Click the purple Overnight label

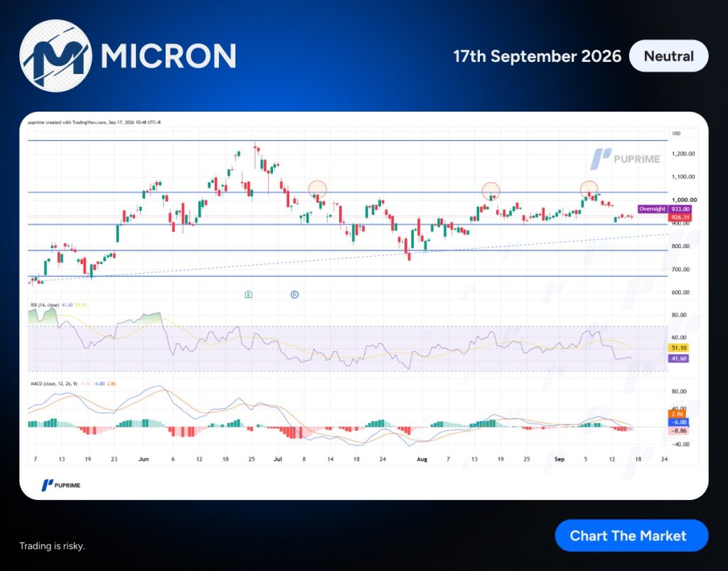coord(653,209)
